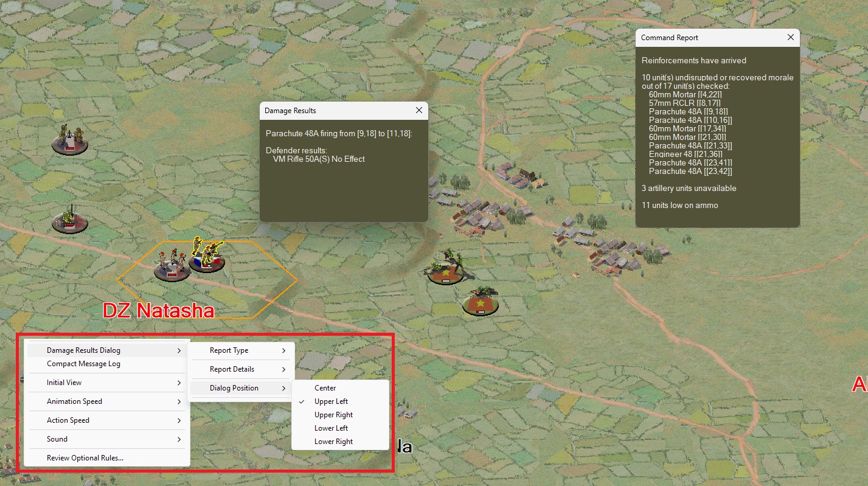Set dialog position to Upper Right
This screenshot has width=868, height=486.
(340, 415)
